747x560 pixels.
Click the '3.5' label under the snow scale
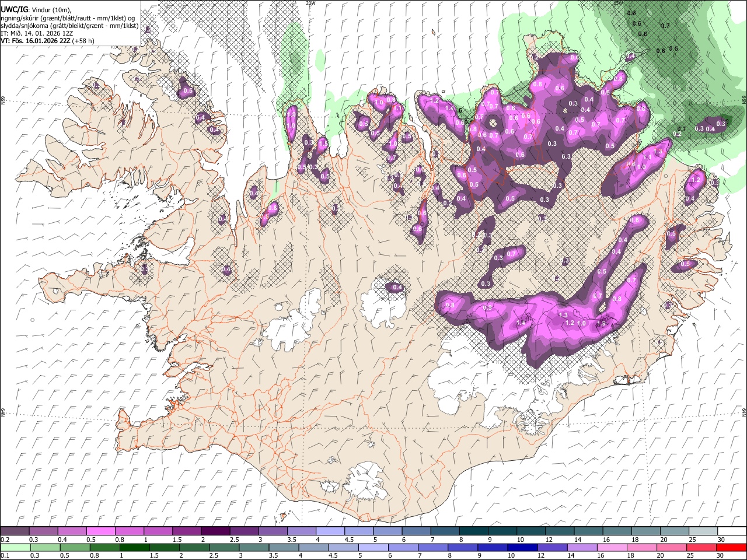291,539
